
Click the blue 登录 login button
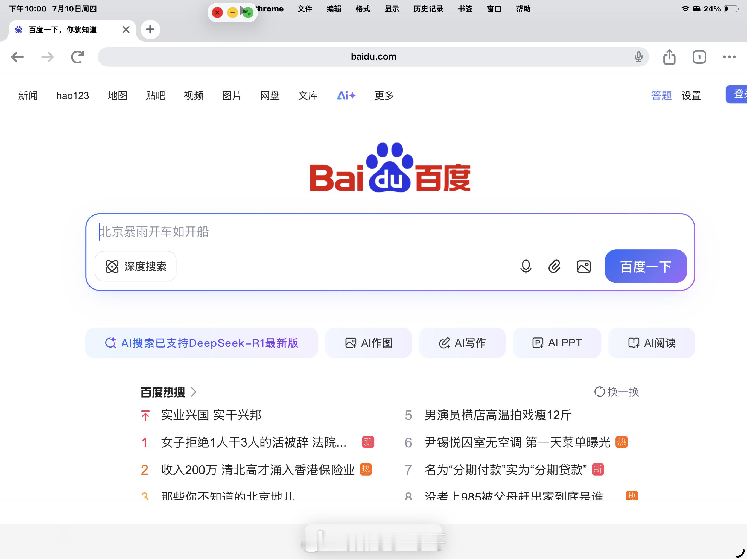pyautogui.click(x=737, y=94)
